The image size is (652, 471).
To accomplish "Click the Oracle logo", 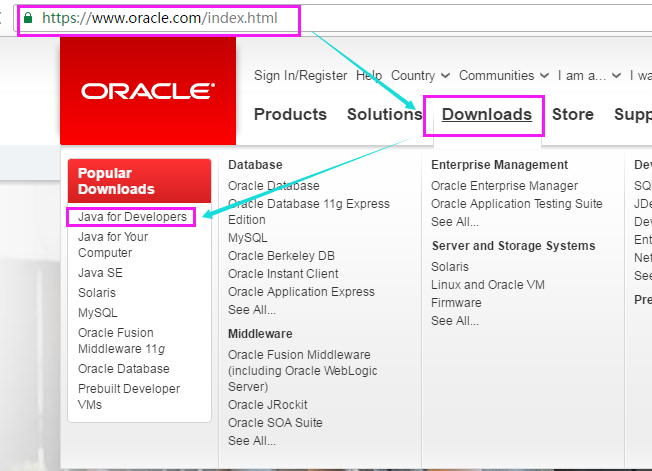I will [148, 91].
